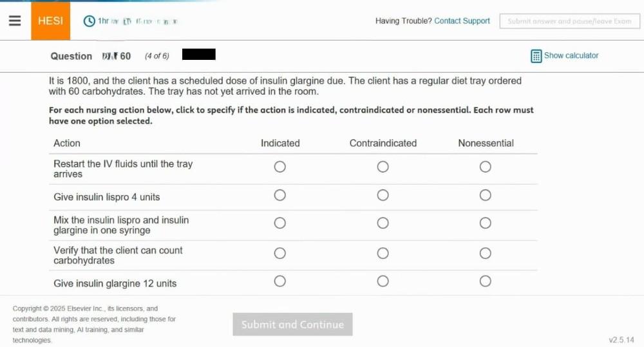Image resolution: width=644 pixels, height=347 pixels.
Task: Select Indicated for insulin glargine 12 units
Action: pyautogui.click(x=279, y=281)
